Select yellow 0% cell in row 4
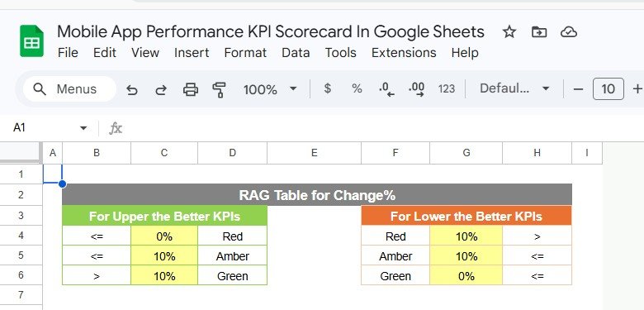The image size is (644, 310). [164, 236]
